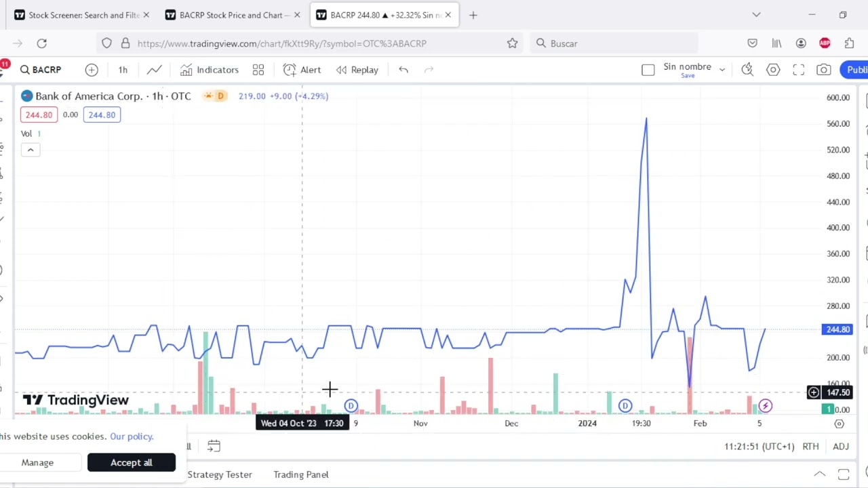Image resolution: width=868 pixels, height=488 pixels.
Task: Open the extensions puzzle-piece icon
Action: 849,43
